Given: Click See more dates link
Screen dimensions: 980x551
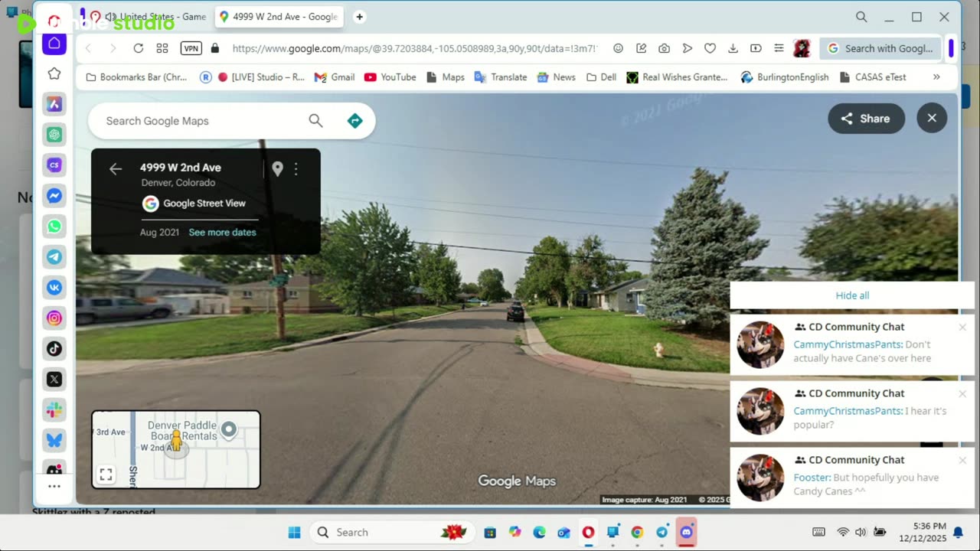Looking at the screenshot, I should pos(222,233).
